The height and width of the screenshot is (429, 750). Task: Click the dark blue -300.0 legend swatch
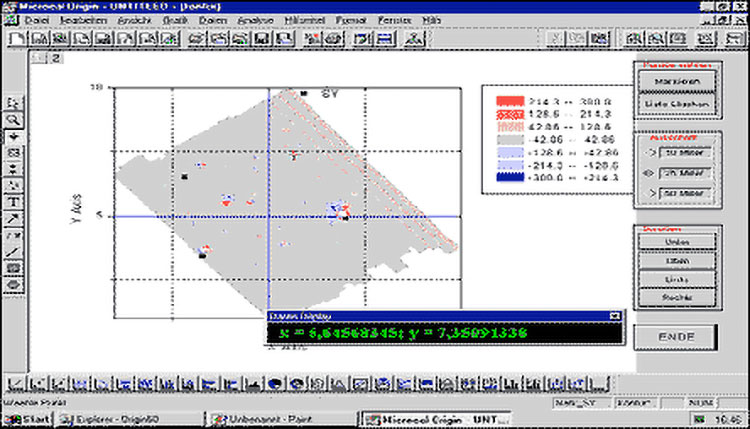pyautogui.click(x=510, y=177)
